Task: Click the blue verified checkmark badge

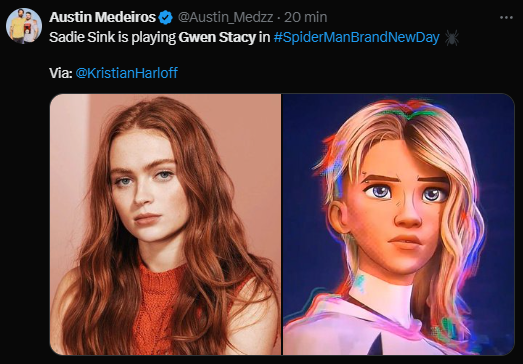Action: [165, 18]
